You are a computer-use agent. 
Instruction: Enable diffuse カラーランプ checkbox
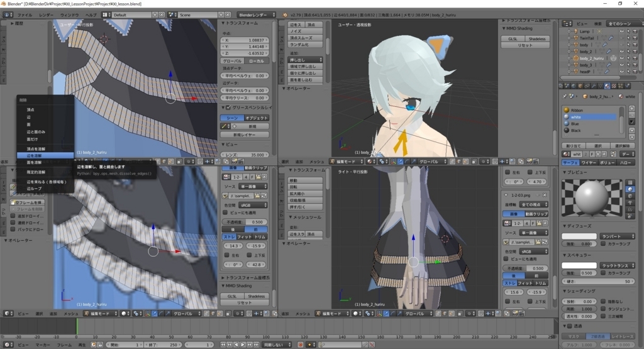point(603,243)
